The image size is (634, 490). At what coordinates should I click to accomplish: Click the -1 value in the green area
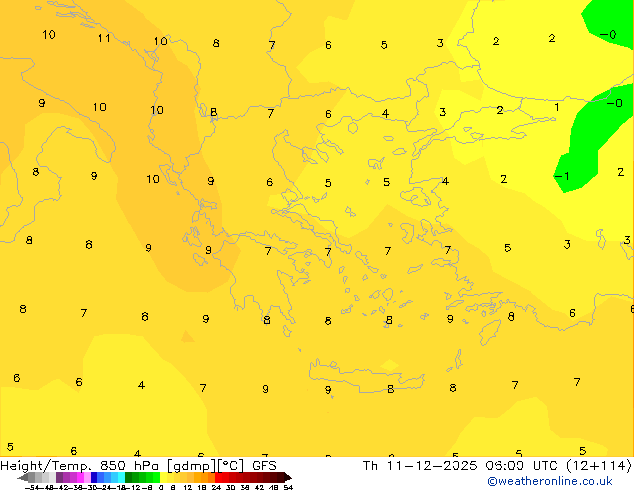click(562, 176)
